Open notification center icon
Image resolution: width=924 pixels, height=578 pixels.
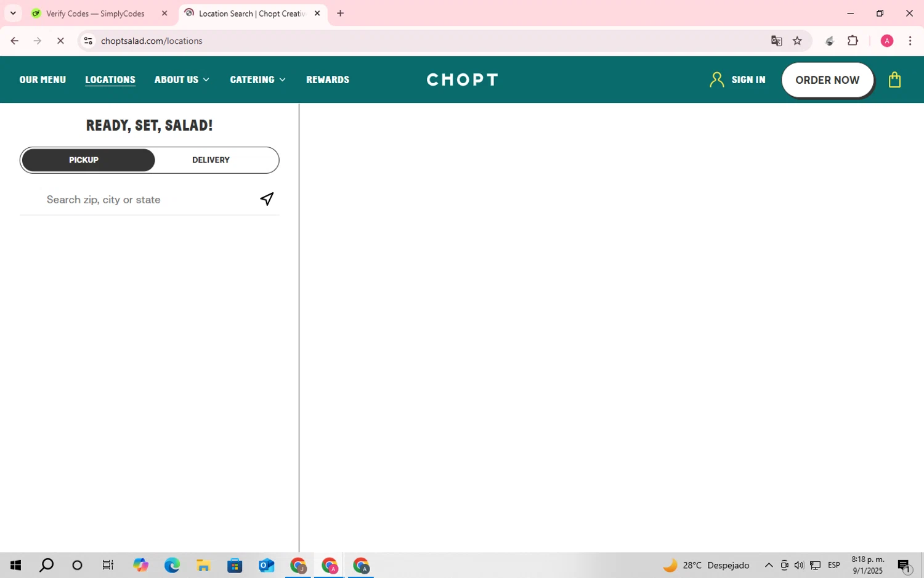click(x=904, y=565)
